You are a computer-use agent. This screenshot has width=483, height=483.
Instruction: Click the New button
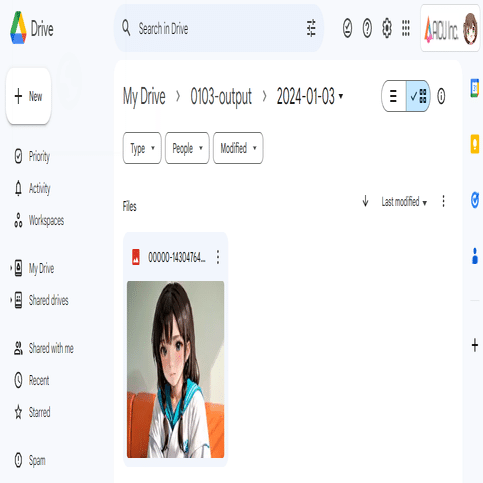click(x=28, y=96)
